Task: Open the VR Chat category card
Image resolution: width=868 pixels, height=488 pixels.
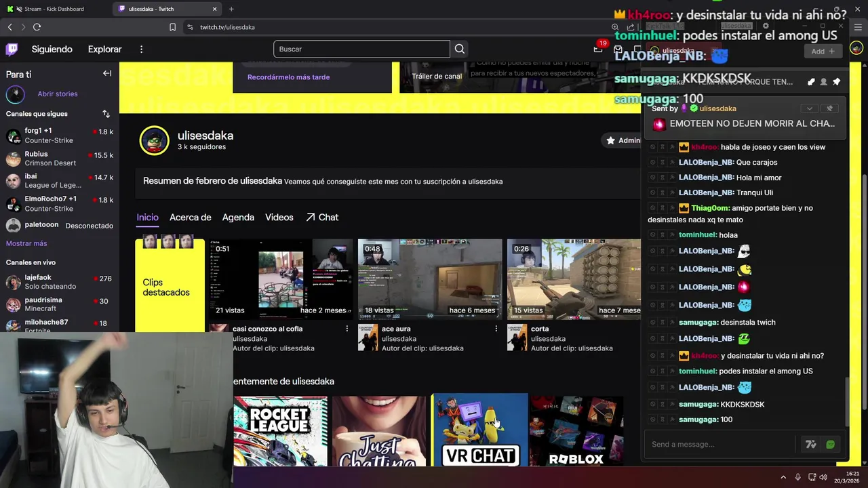Action: (479, 430)
